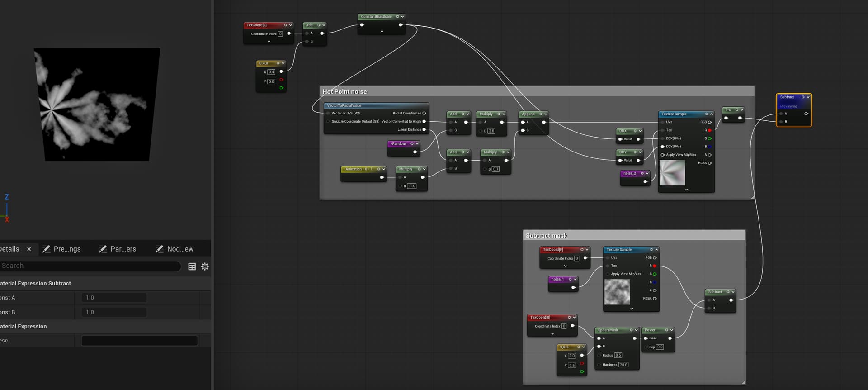Click Linear Distance output pin on VectorToRadialValue
Image resolution: width=868 pixels, height=390 pixels.
tap(424, 129)
